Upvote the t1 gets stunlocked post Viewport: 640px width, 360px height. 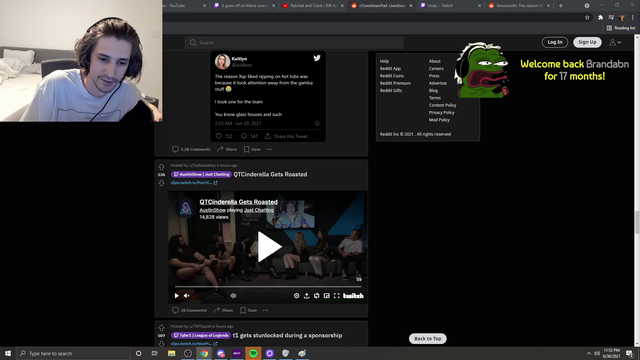pyautogui.click(x=161, y=328)
